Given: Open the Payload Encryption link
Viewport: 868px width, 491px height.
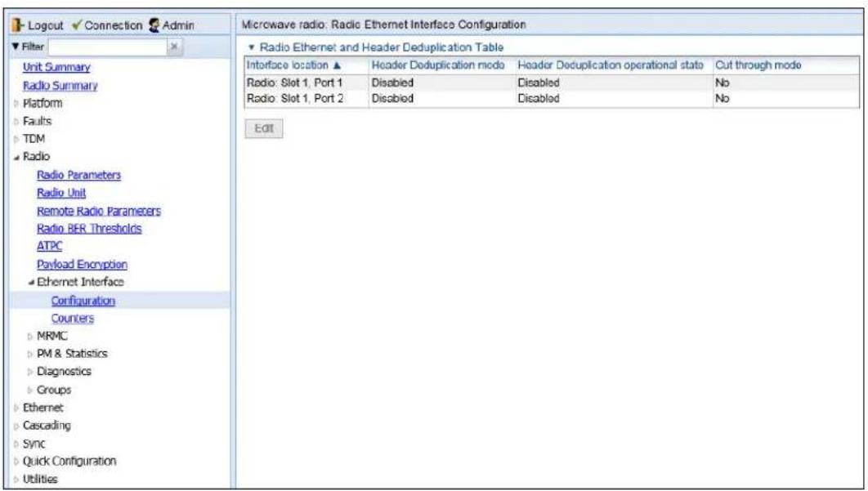Looking at the screenshot, I should coord(83,265).
